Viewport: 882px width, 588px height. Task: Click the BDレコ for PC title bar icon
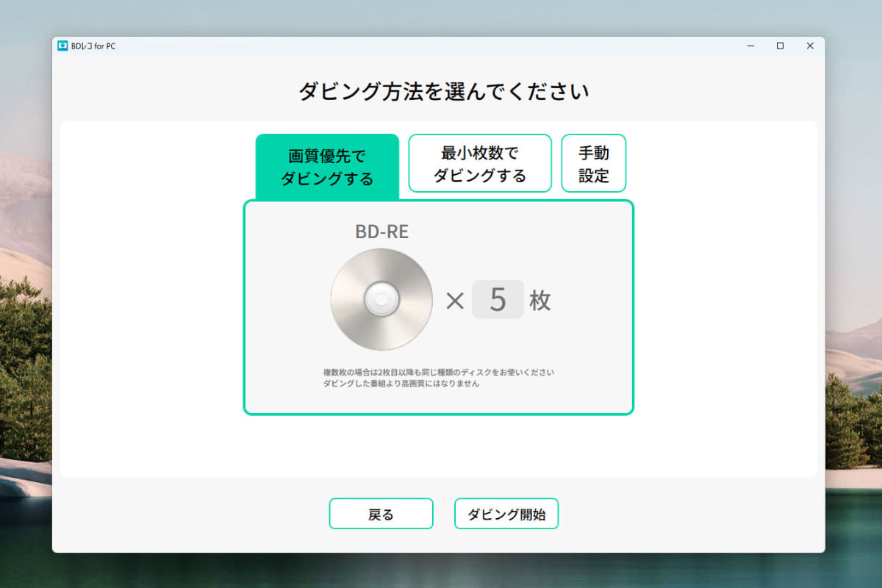click(x=62, y=46)
